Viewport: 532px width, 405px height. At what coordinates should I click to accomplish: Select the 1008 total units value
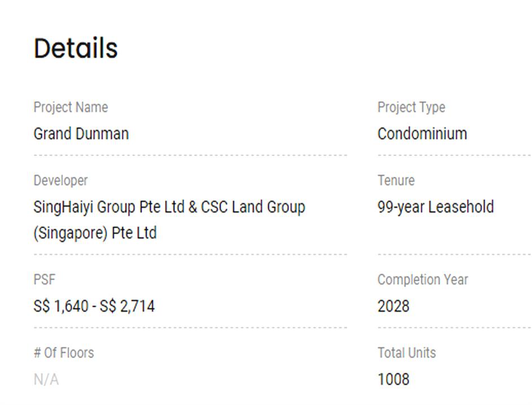[x=393, y=380]
